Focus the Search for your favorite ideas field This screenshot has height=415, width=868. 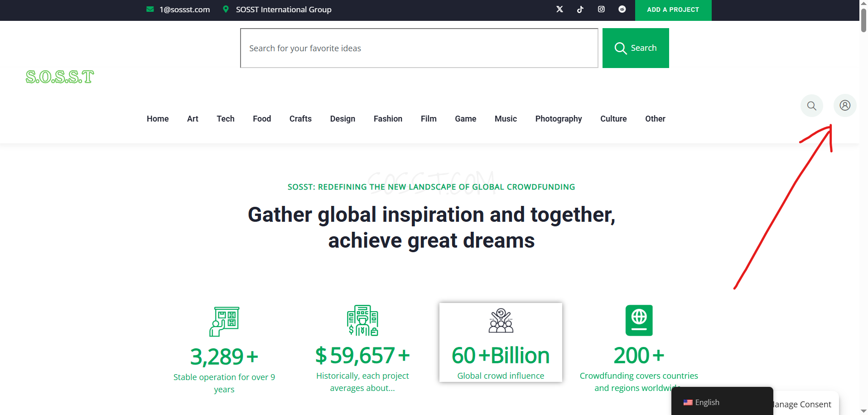tap(419, 48)
